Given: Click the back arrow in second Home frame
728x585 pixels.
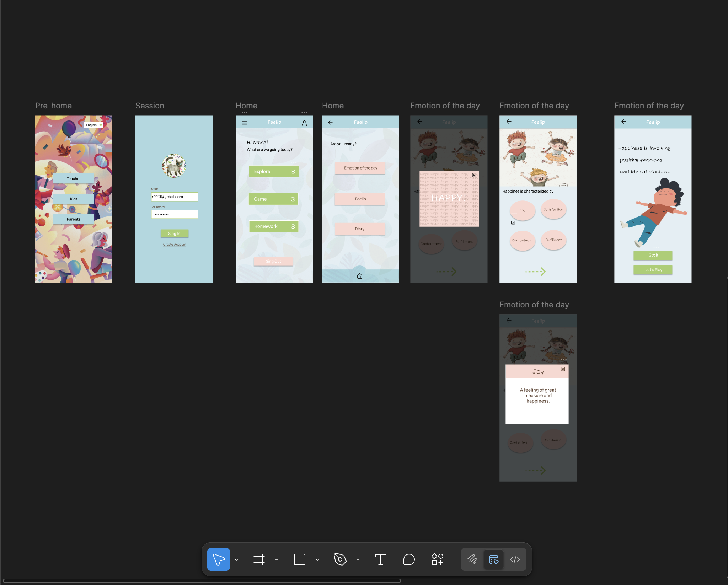Looking at the screenshot, I should tap(330, 122).
